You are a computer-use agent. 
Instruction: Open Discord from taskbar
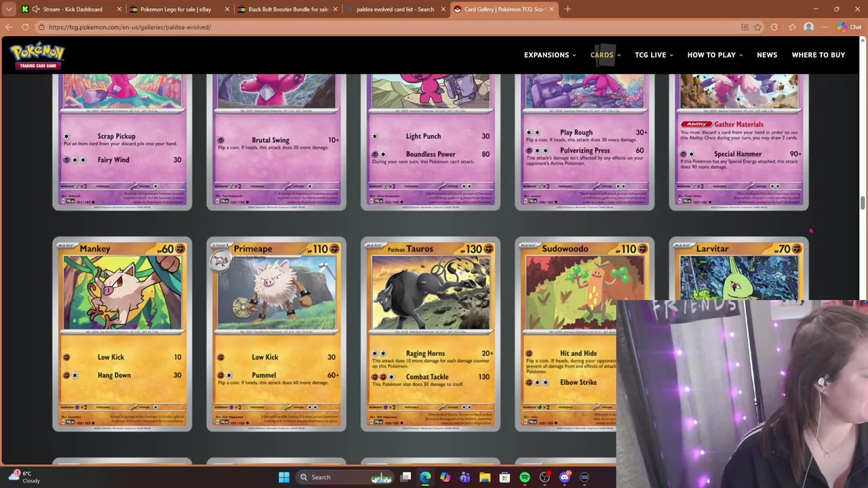(564, 477)
